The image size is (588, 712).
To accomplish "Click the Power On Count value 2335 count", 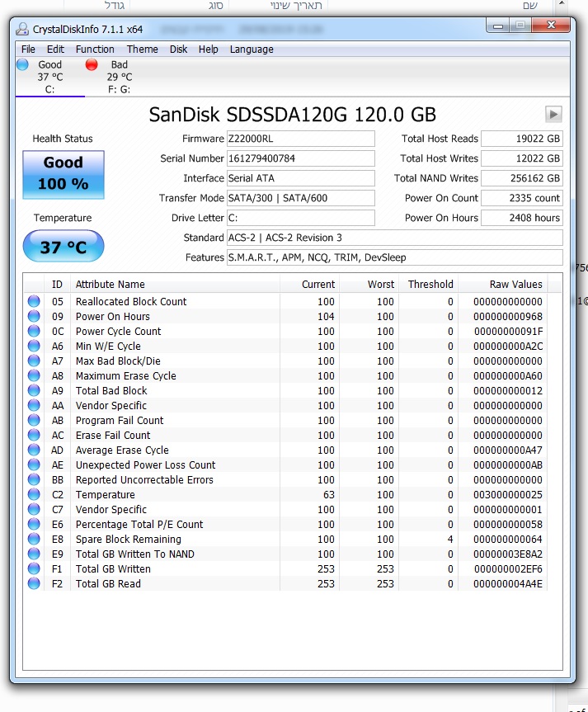I will click(x=522, y=198).
